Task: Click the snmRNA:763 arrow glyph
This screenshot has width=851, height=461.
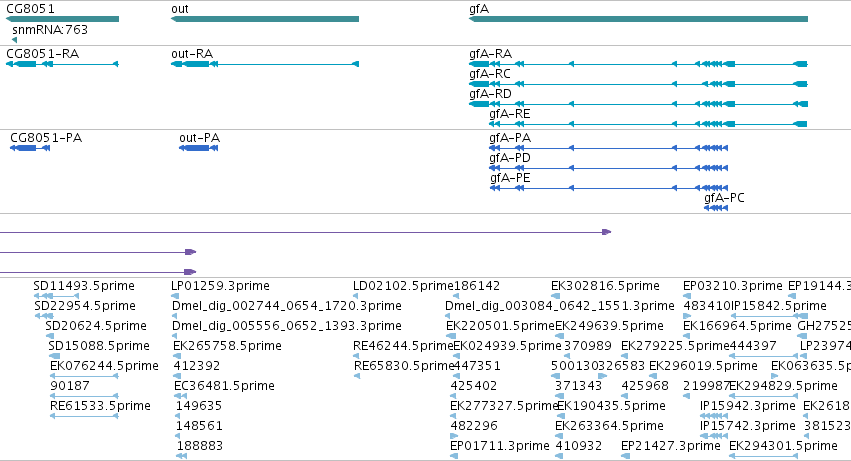Action: tap(14, 40)
